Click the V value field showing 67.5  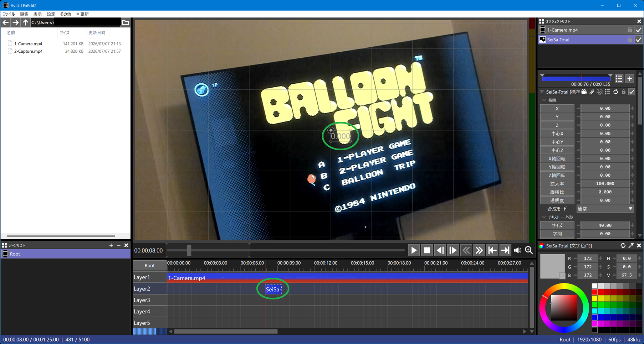coord(627,275)
